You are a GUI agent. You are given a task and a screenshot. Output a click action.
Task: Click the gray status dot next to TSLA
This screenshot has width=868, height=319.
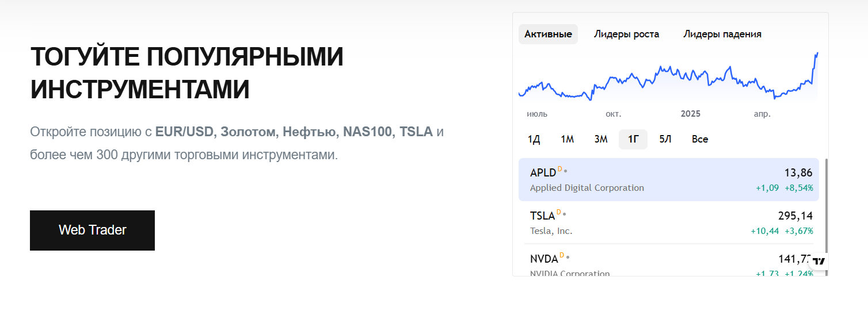(565, 214)
